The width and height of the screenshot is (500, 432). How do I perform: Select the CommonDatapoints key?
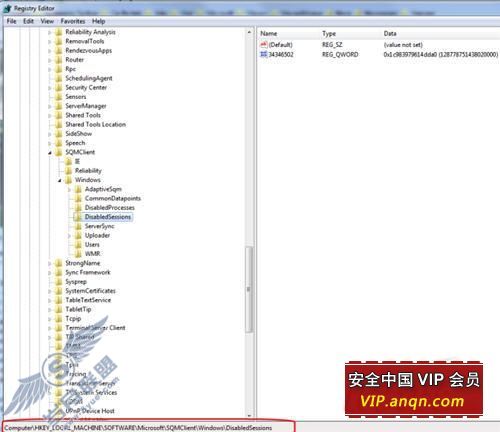coord(113,198)
